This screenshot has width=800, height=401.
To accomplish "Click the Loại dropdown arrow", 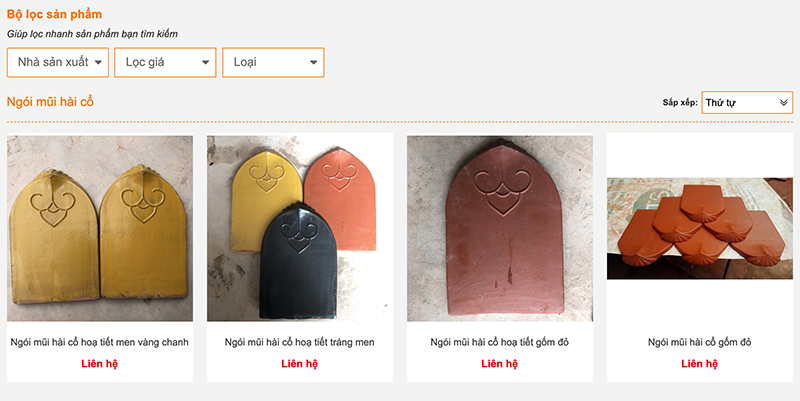I will [x=314, y=63].
